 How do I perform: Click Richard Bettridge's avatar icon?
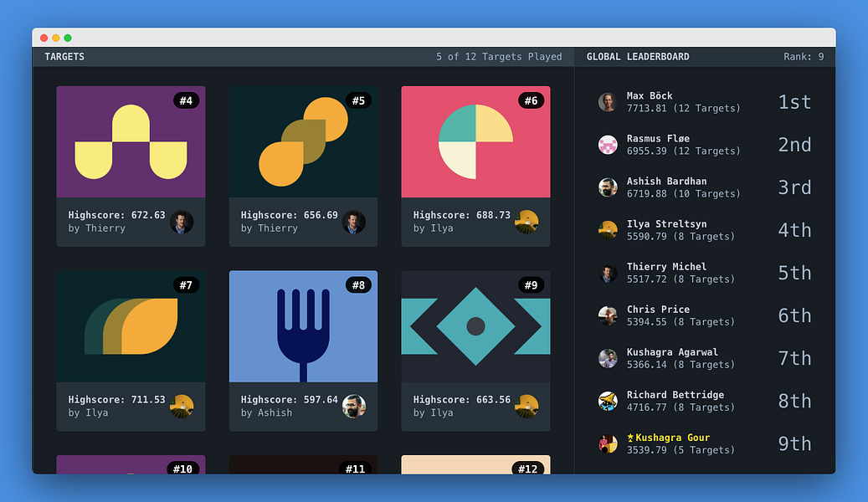point(608,401)
